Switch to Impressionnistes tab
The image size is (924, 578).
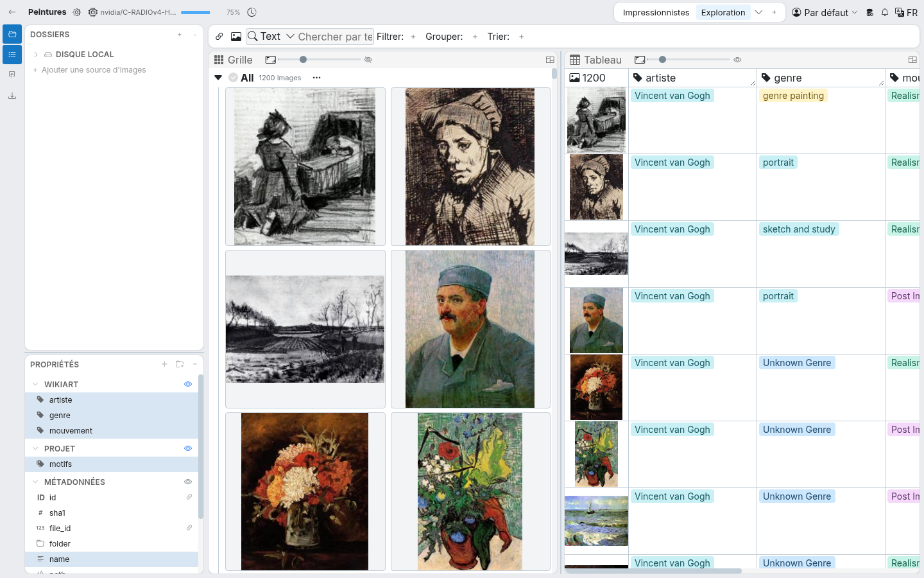coord(656,12)
